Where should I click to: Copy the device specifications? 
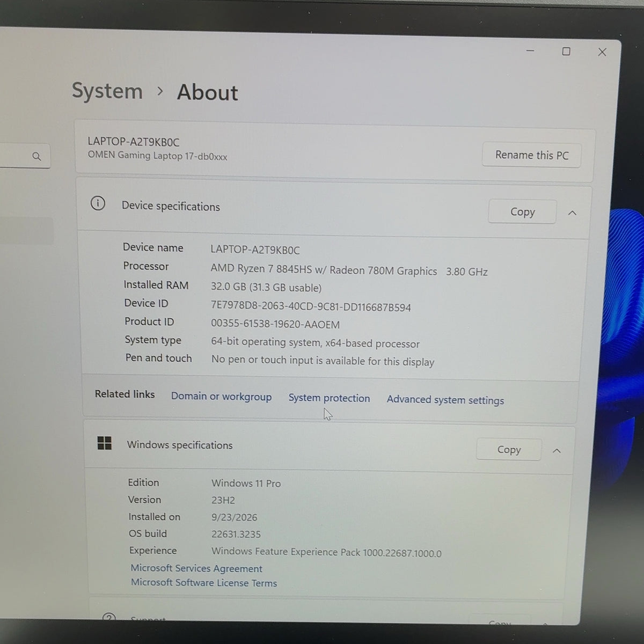tap(522, 212)
